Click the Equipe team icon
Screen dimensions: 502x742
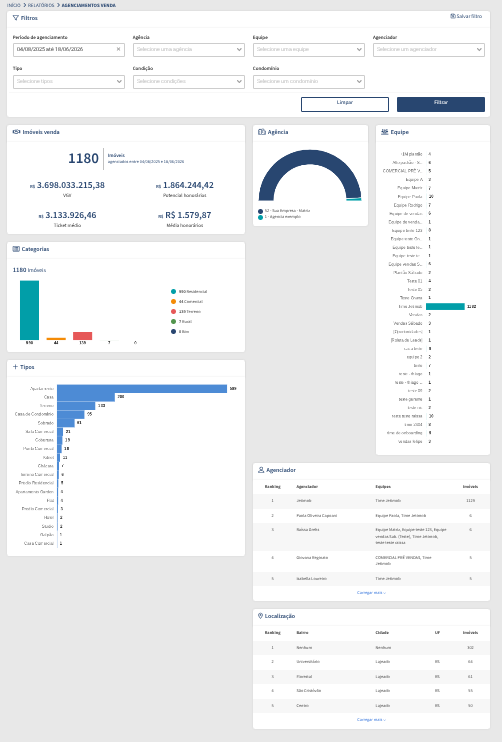click(x=385, y=132)
